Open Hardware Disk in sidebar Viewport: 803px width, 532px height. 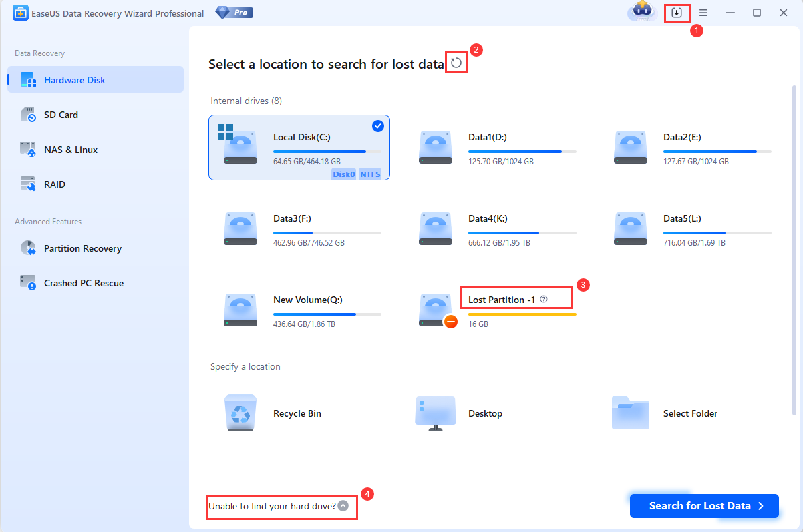point(96,80)
